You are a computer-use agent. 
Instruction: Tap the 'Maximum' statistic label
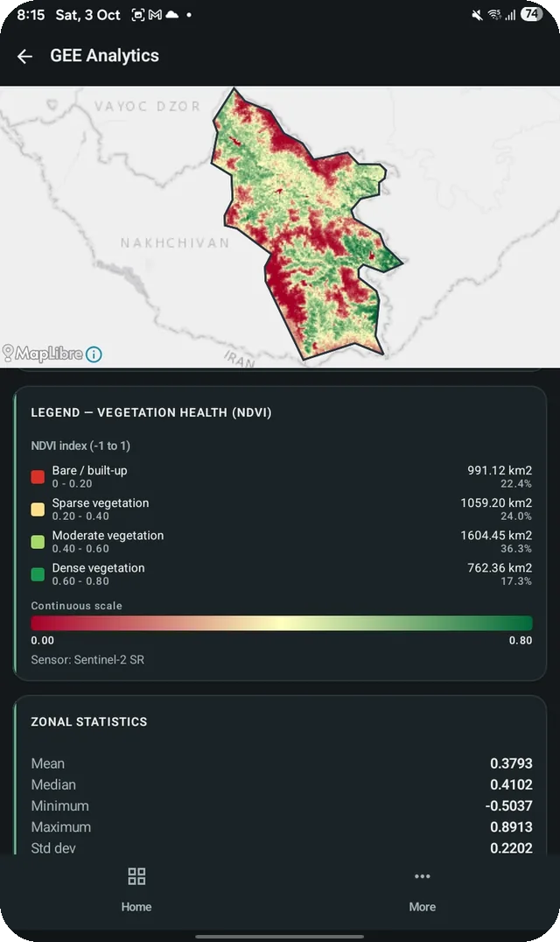(61, 827)
